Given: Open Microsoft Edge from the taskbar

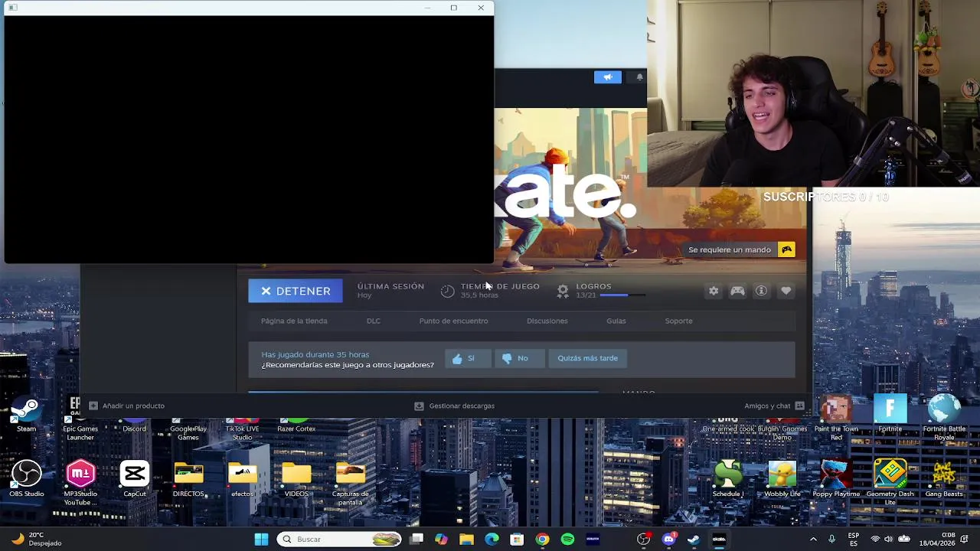Looking at the screenshot, I should point(492,540).
